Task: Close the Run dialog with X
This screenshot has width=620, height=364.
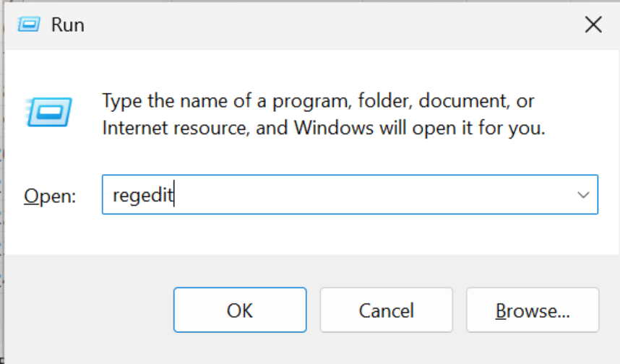Action: 593,25
